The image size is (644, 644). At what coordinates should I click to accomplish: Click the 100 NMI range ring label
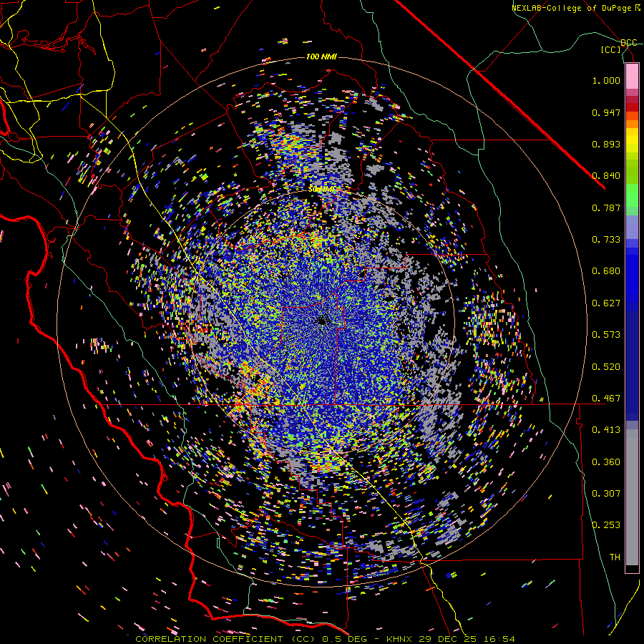point(321,57)
